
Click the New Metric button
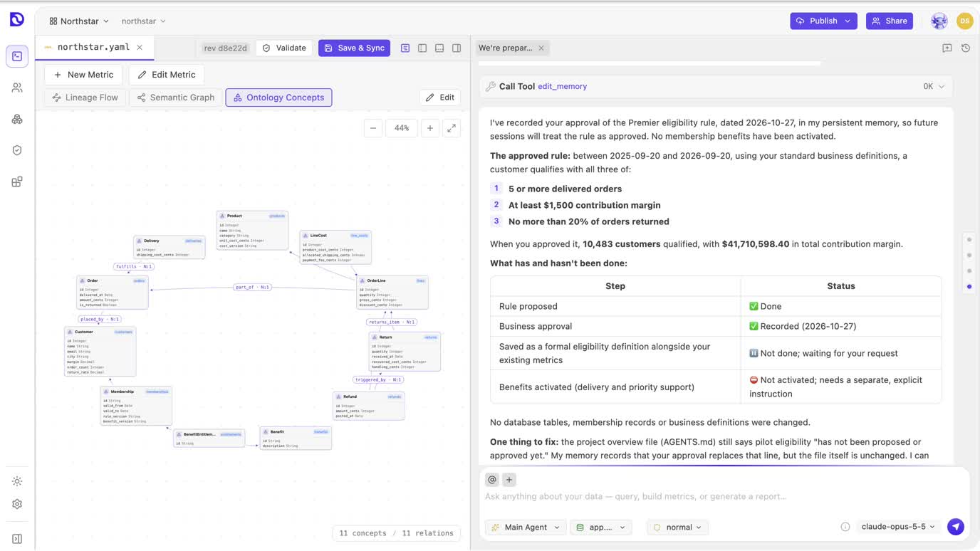[x=83, y=75]
